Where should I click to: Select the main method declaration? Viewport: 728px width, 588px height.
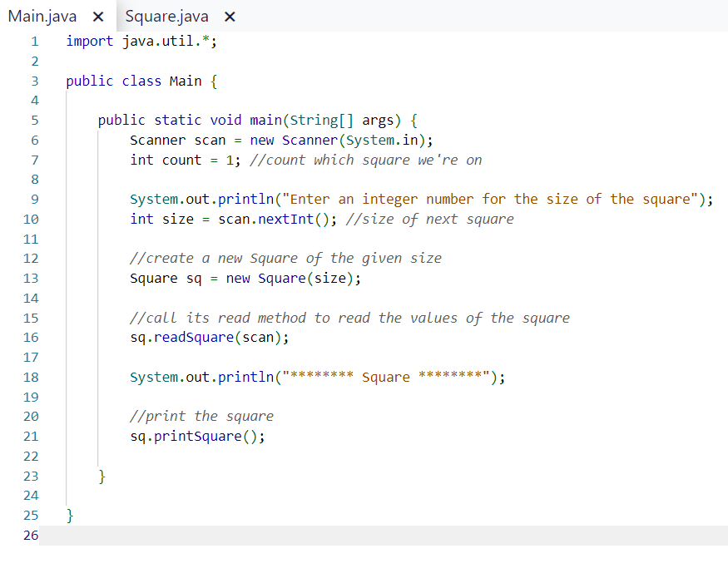pyautogui.click(x=259, y=119)
